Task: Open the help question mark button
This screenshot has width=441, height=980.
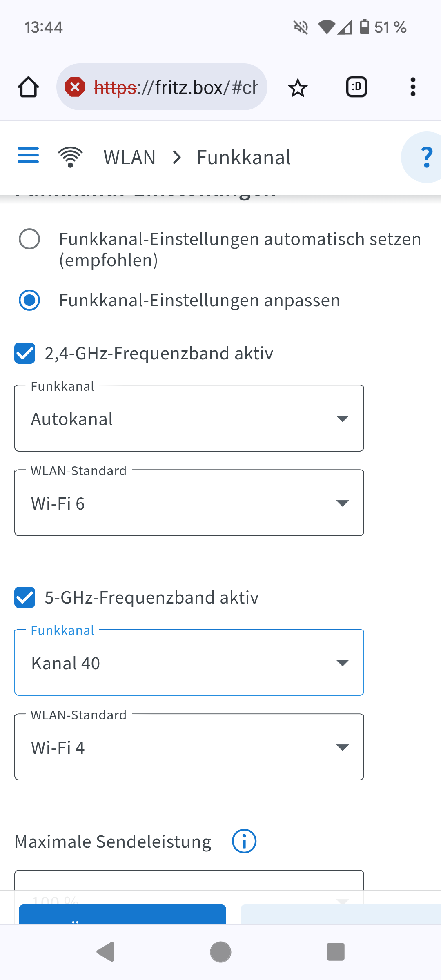Action: (x=425, y=157)
